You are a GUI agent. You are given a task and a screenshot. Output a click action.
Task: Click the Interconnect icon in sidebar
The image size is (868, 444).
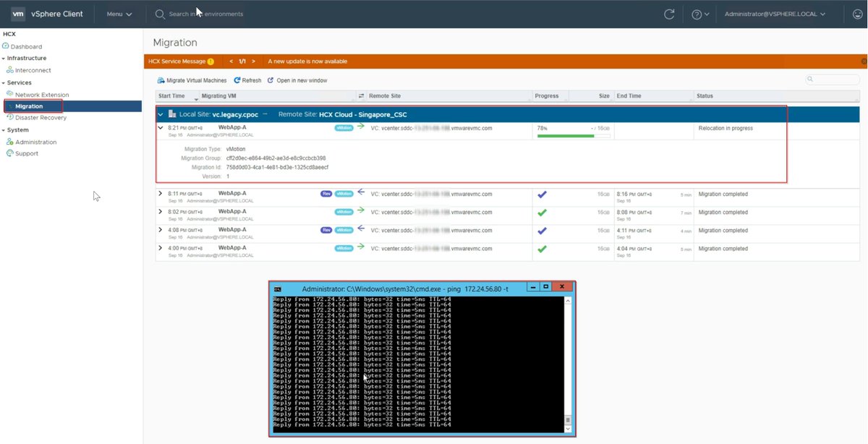pyautogui.click(x=10, y=70)
